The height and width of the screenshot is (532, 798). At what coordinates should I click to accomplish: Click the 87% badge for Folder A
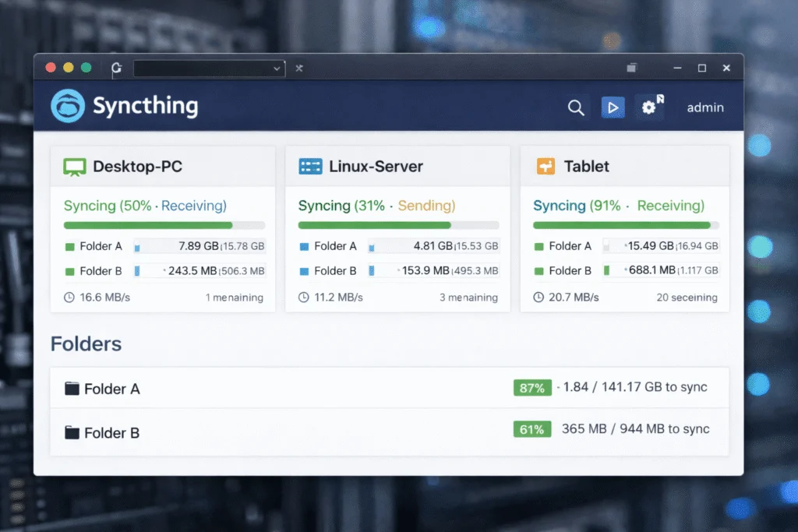coord(532,387)
